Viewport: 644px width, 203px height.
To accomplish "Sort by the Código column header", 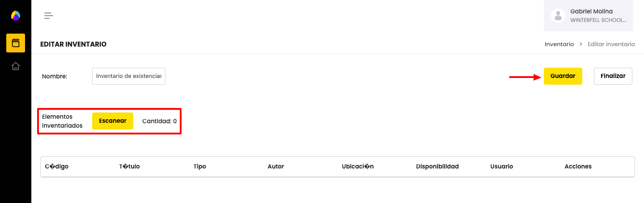I will pyautogui.click(x=57, y=167).
